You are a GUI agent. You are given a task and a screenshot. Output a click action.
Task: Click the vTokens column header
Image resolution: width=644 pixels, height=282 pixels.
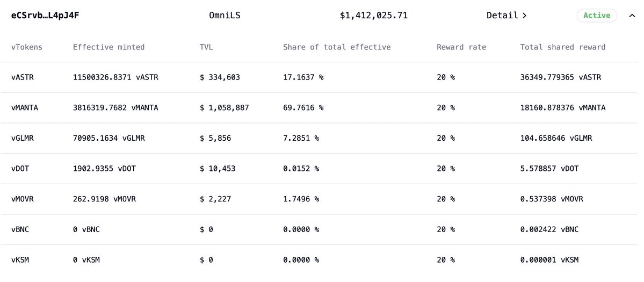click(27, 47)
